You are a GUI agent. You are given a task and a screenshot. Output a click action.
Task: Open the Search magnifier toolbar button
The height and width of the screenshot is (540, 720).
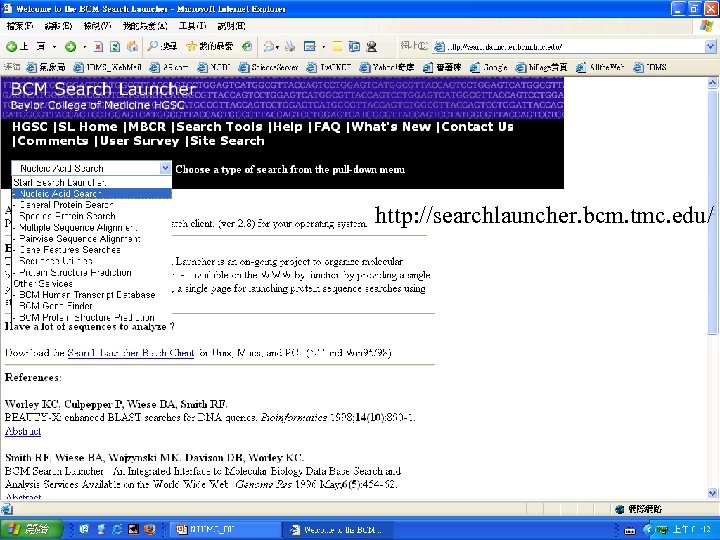click(162, 46)
